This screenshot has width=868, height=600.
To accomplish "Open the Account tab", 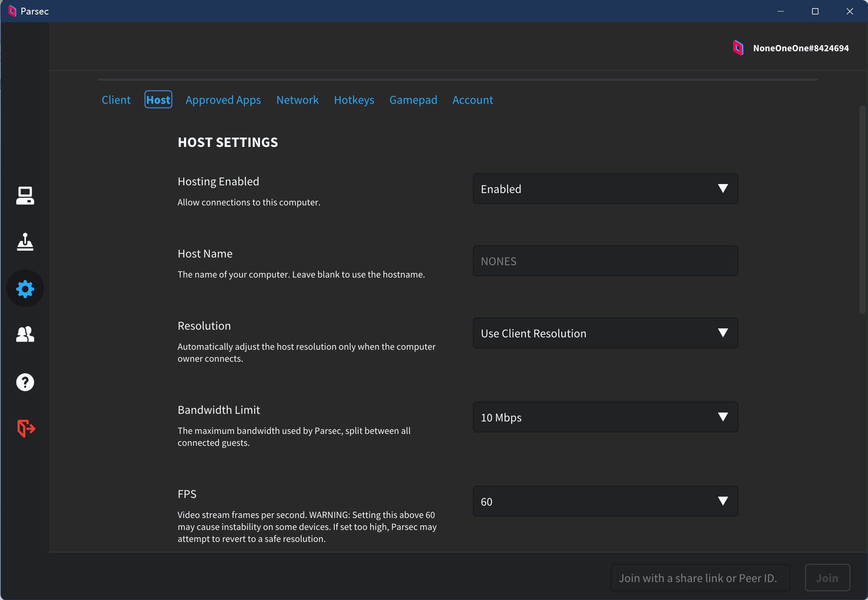I will coord(473,100).
